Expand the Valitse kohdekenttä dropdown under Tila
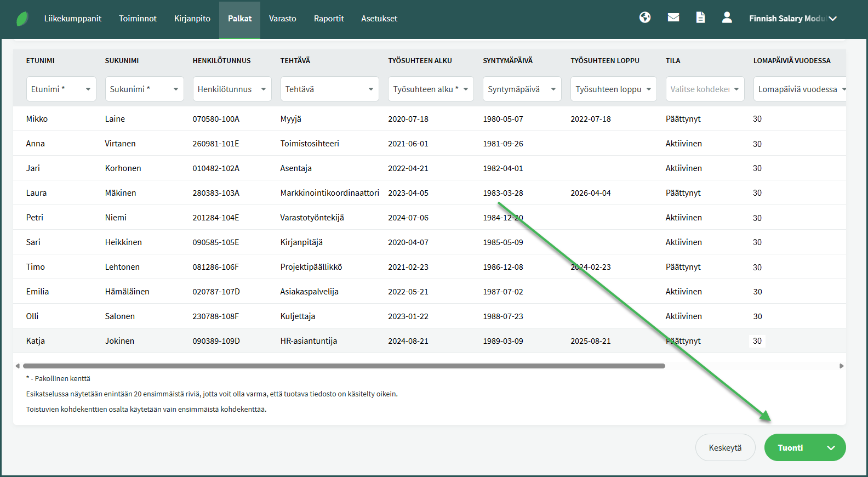Image resolution: width=868 pixels, height=477 pixels. pos(704,89)
